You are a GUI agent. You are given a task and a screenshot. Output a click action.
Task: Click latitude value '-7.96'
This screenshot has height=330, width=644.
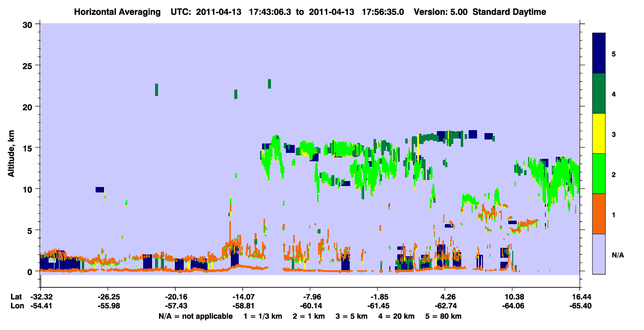pyautogui.click(x=311, y=297)
